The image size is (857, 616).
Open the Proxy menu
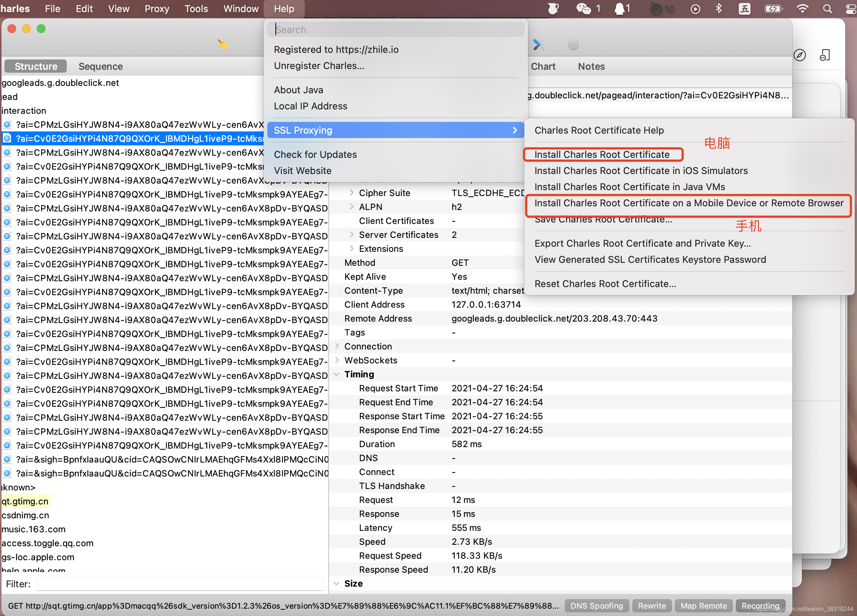[x=156, y=9]
